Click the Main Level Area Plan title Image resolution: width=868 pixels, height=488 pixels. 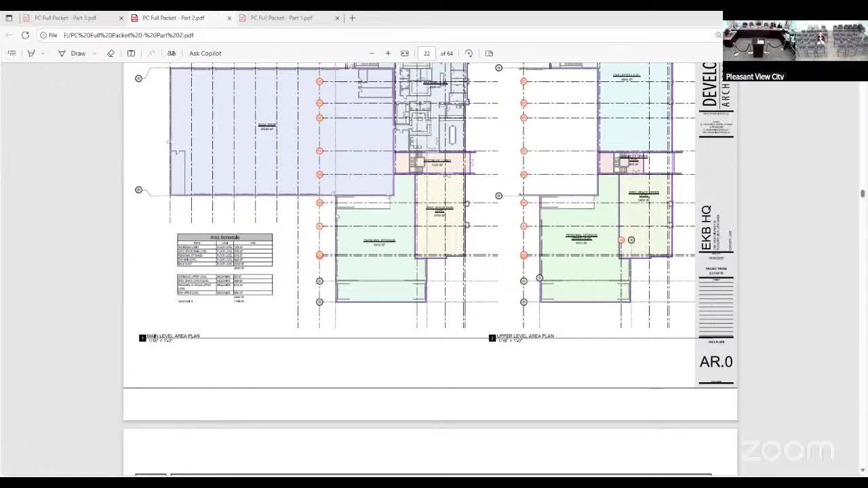(173, 336)
